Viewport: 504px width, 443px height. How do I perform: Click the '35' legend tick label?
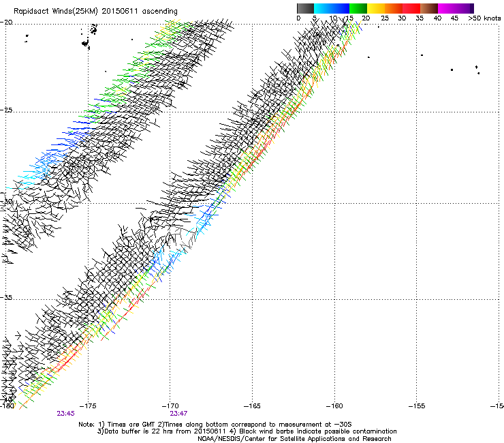[420, 18]
